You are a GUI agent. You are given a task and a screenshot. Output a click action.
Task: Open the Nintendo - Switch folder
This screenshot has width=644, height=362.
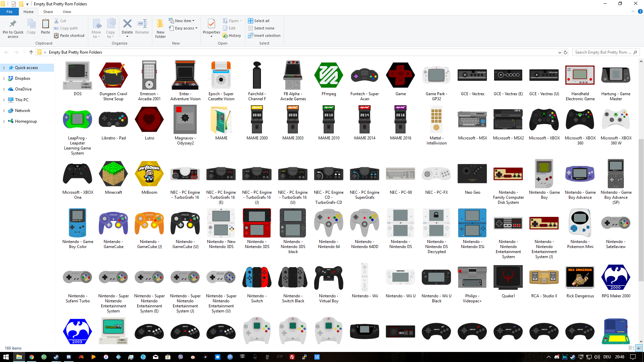coord(257,277)
